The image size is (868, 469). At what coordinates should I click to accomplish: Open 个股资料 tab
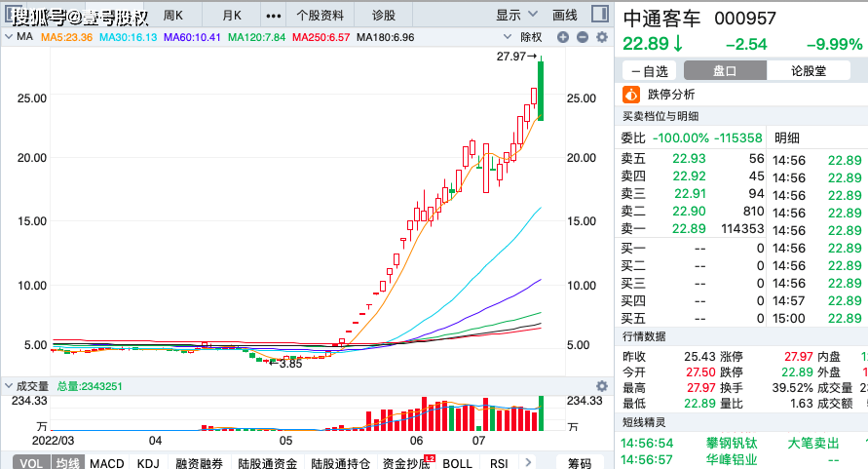[x=320, y=15]
